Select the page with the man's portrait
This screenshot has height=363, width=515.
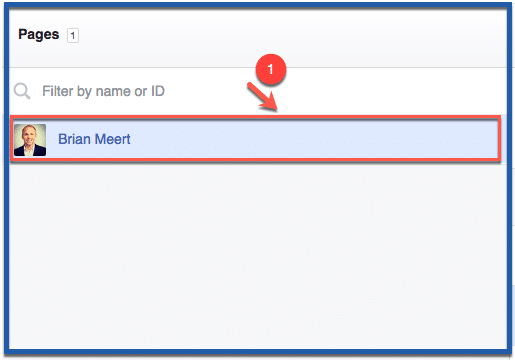click(x=255, y=139)
